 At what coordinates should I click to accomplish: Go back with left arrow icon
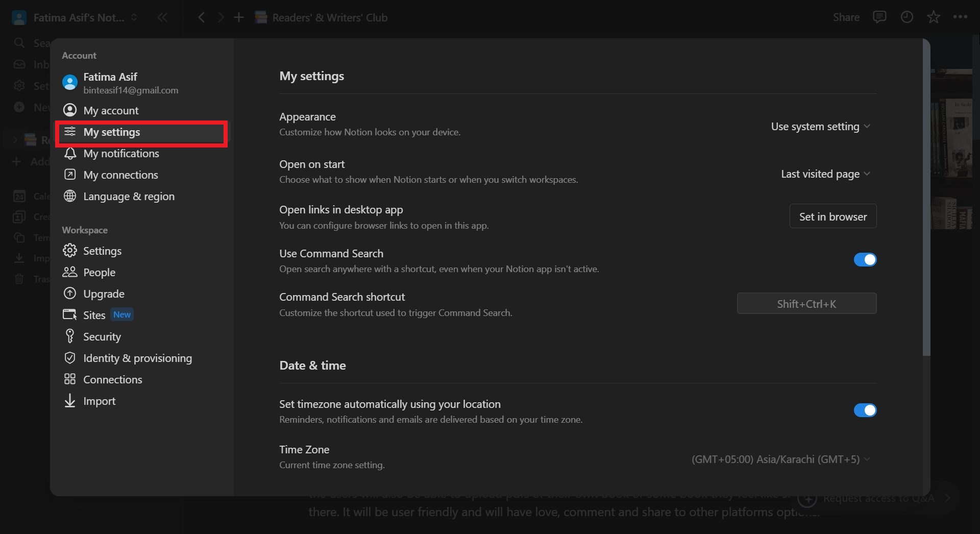[202, 17]
